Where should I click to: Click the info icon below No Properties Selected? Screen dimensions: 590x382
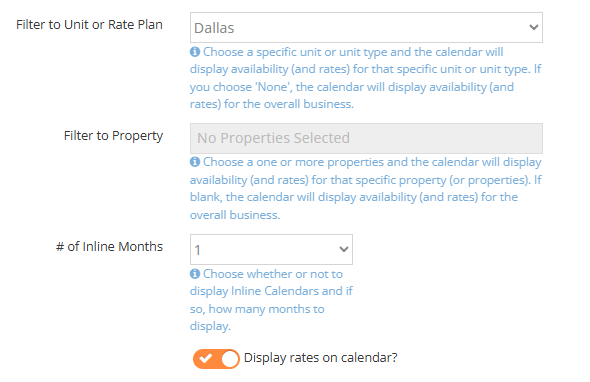[x=195, y=162]
